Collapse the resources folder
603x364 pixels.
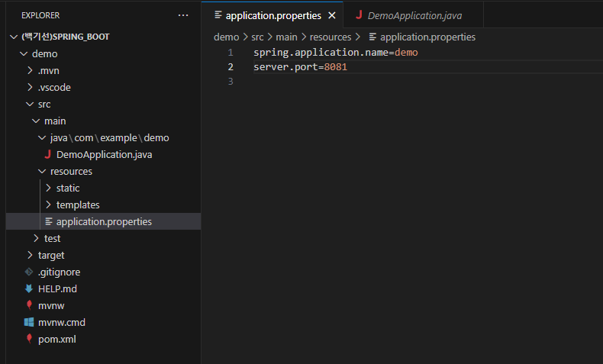pyautogui.click(x=41, y=172)
